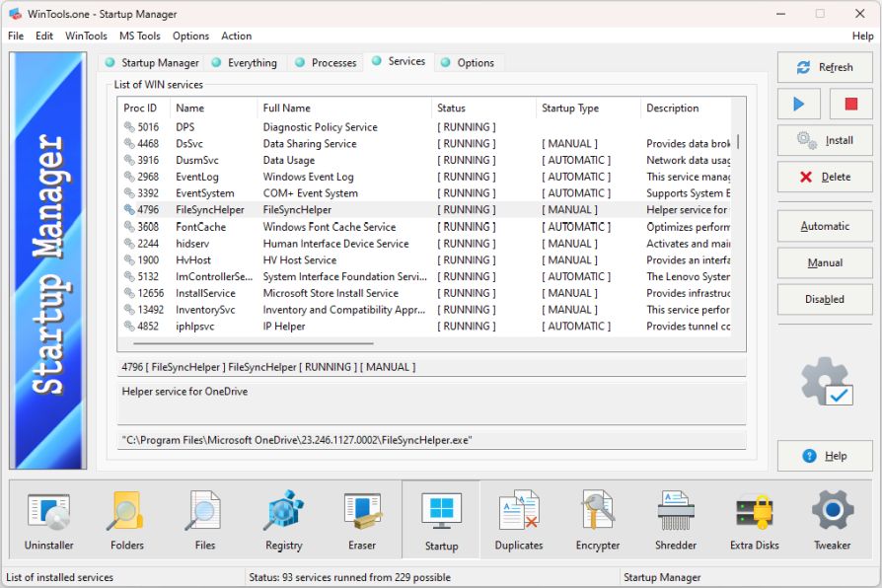The width and height of the screenshot is (882, 588).
Task: Click the Install service button
Action: pos(825,140)
